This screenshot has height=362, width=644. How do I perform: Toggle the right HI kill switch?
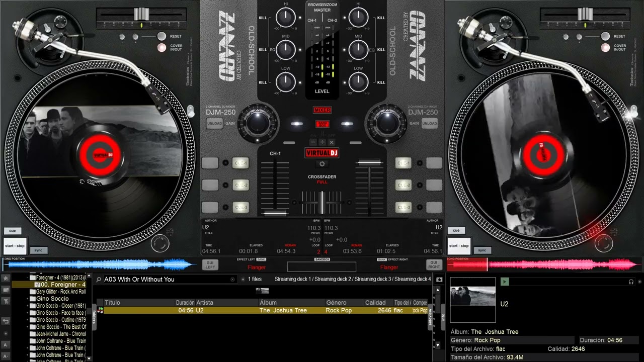pos(381,18)
